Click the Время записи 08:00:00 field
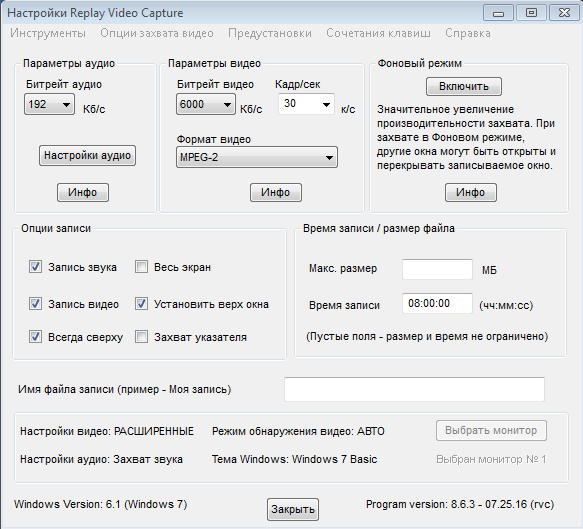This screenshot has width=583, height=529. (x=437, y=303)
